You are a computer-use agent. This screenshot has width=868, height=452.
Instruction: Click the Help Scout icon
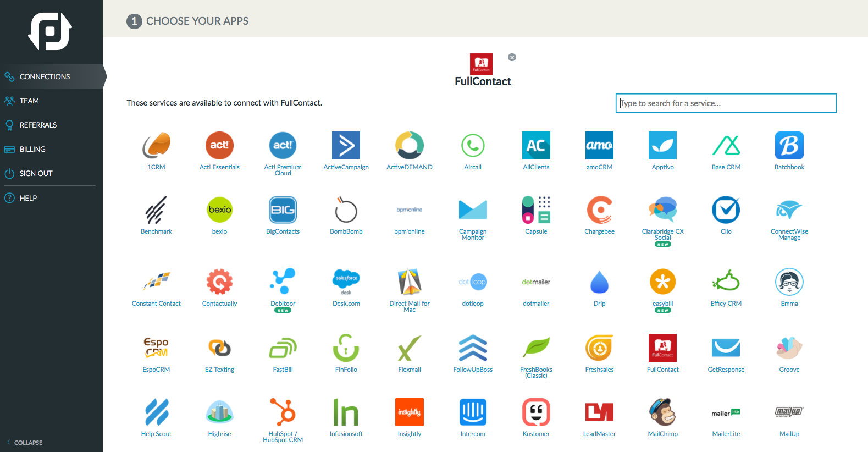click(156, 412)
